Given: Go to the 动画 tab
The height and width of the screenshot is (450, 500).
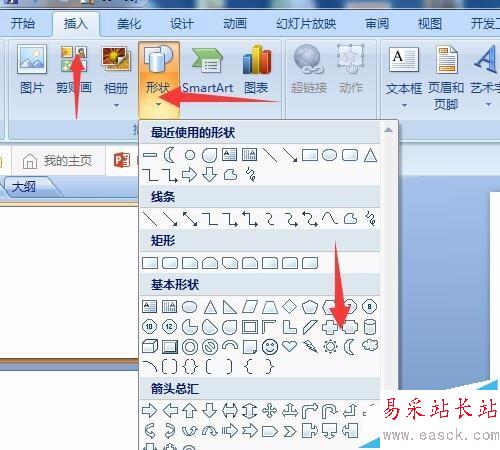Looking at the screenshot, I should click(x=235, y=24).
